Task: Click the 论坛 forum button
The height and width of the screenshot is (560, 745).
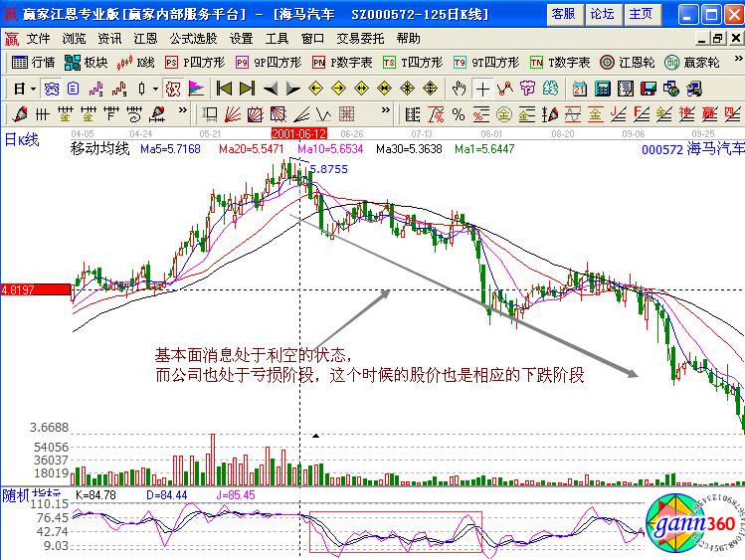Action: pyautogui.click(x=602, y=14)
